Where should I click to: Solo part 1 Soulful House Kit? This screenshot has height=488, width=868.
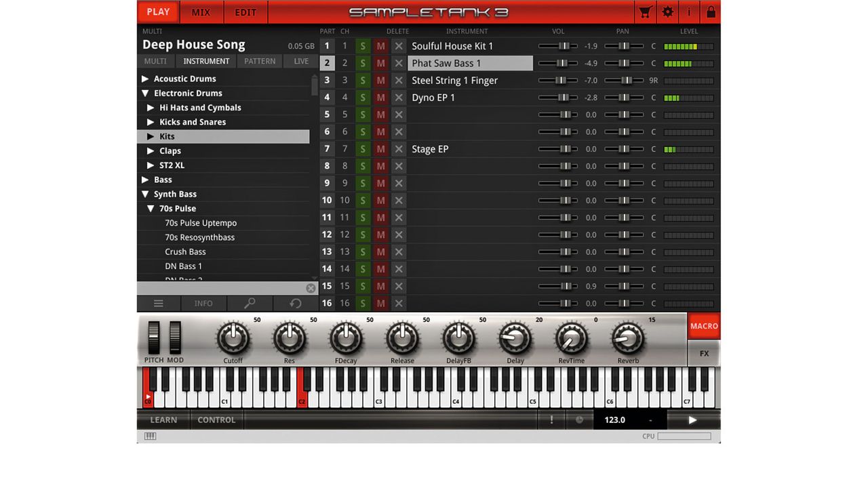[x=363, y=46]
